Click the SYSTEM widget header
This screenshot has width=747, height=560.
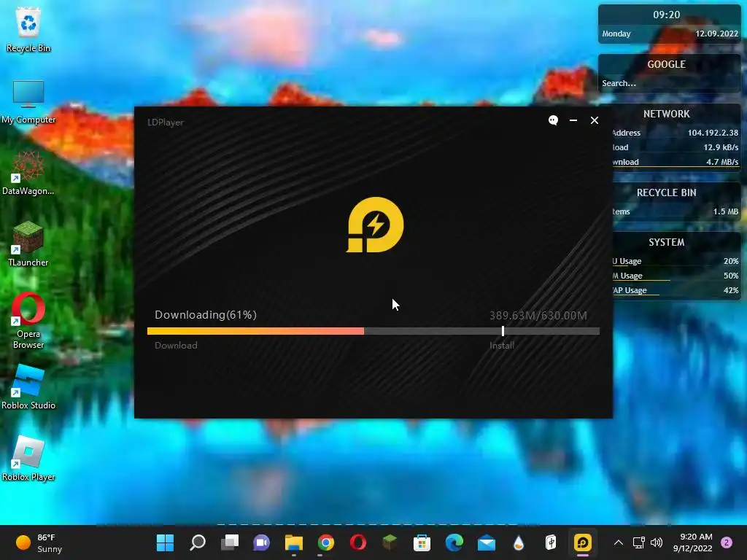click(x=667, y=242)
